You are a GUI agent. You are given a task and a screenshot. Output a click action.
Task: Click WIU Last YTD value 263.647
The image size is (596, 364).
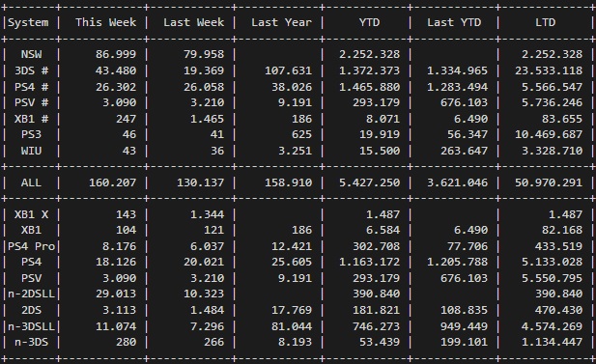[464, 151]
